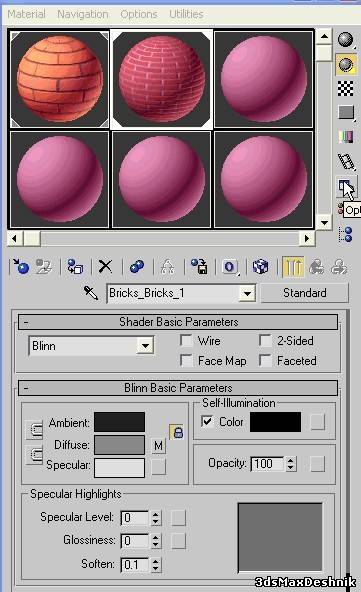Click the Diffuse M map button
This screenshot has width=361, height=592.
click(159, 446)
